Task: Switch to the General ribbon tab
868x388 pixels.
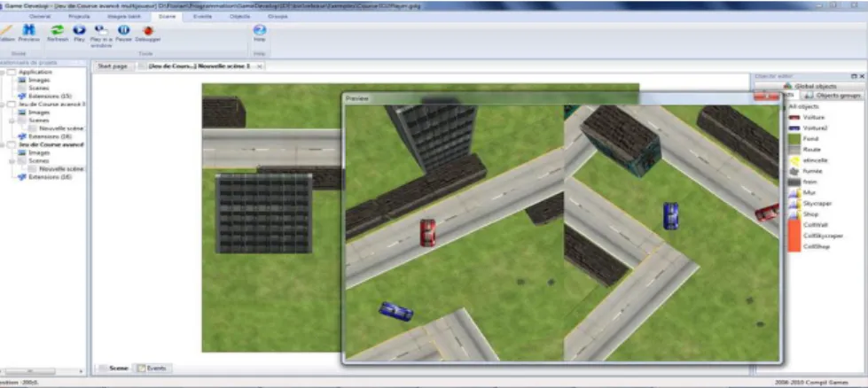Action: 39,17
